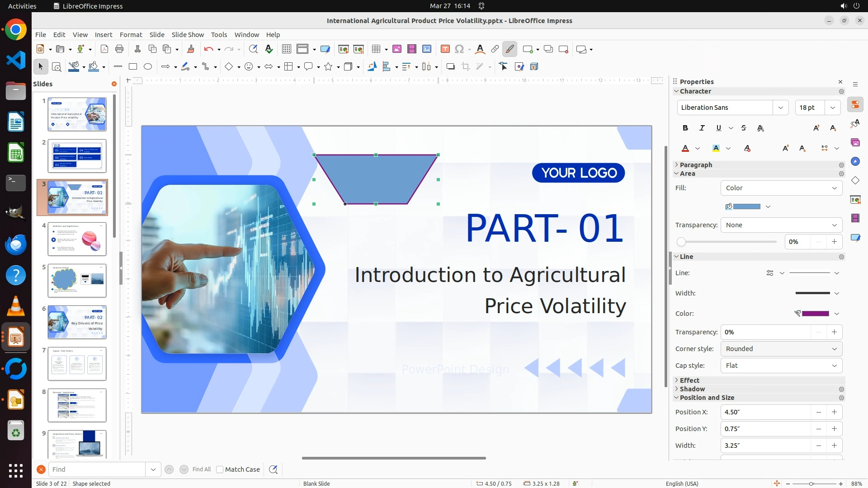Increase the Position X value

click(x=834, y=412)
